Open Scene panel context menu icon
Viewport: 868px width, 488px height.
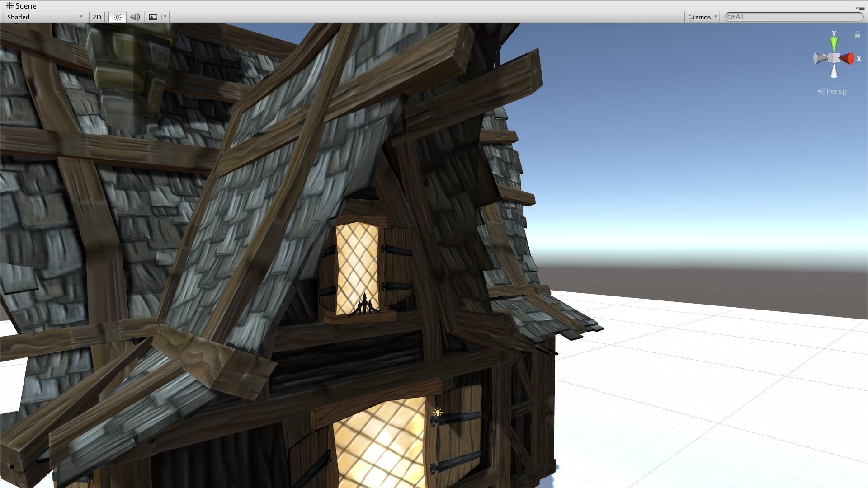860,8
